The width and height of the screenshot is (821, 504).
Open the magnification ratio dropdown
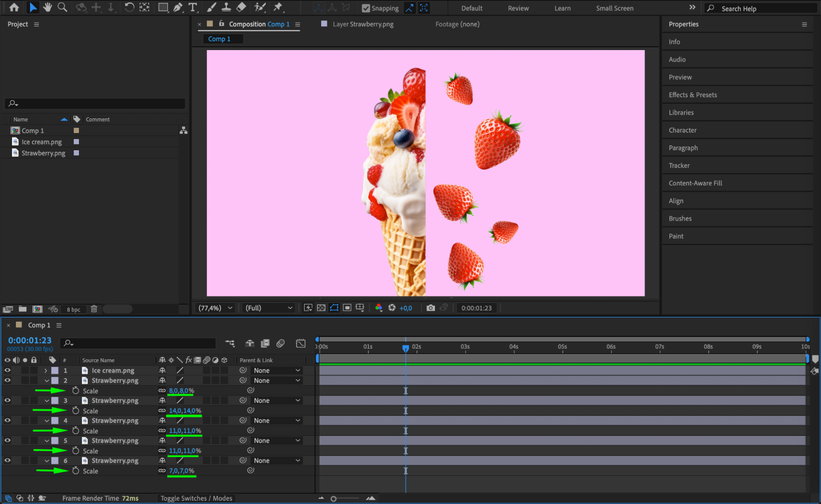[x=216, y=308]
